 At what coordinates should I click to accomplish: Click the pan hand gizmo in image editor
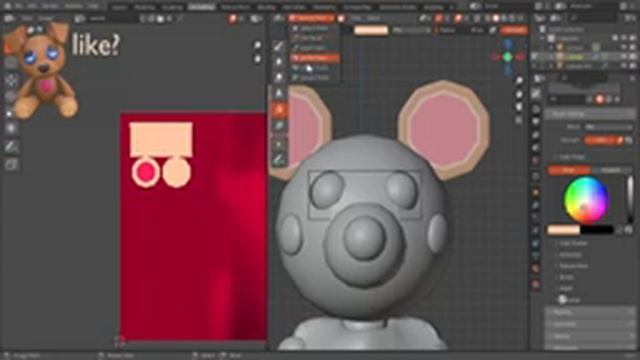pyautogui.click(x=257, y=60)
